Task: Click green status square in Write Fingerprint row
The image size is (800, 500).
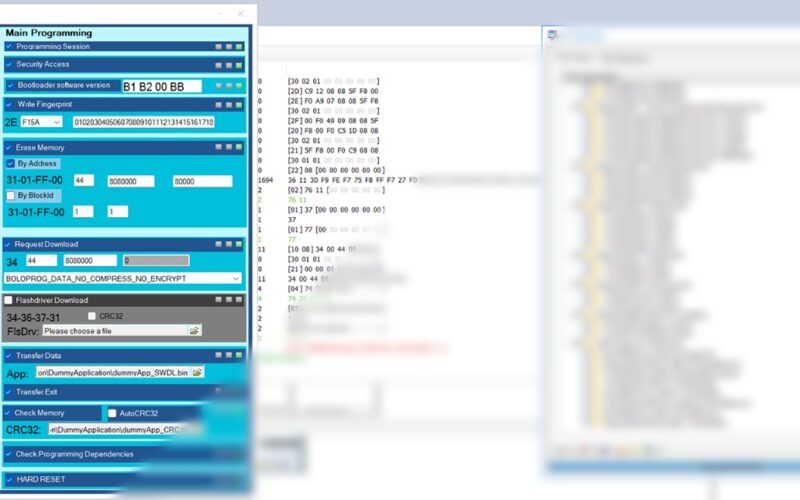Action: point(238,104)
